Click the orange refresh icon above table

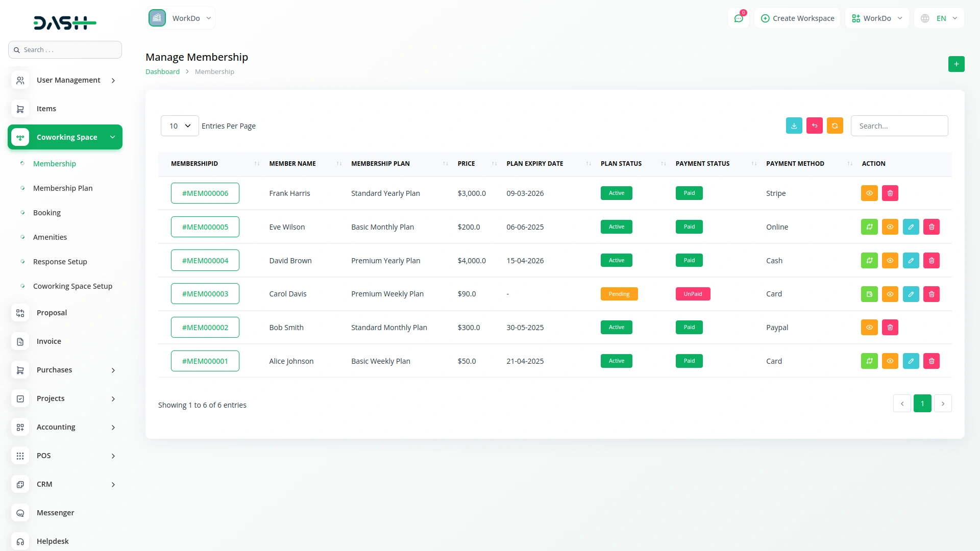click(x=835, y=126)
